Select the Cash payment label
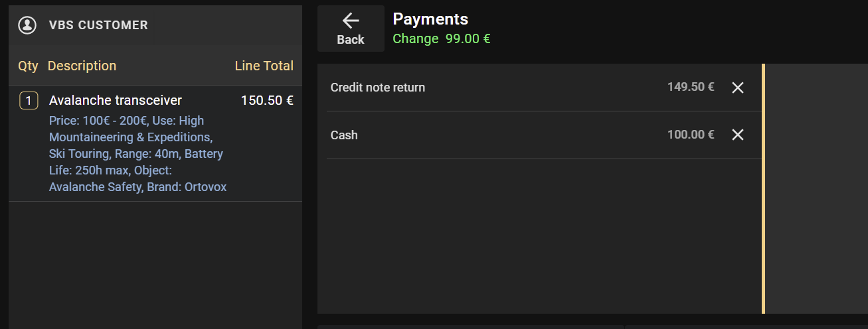 (x=344, y=135)
